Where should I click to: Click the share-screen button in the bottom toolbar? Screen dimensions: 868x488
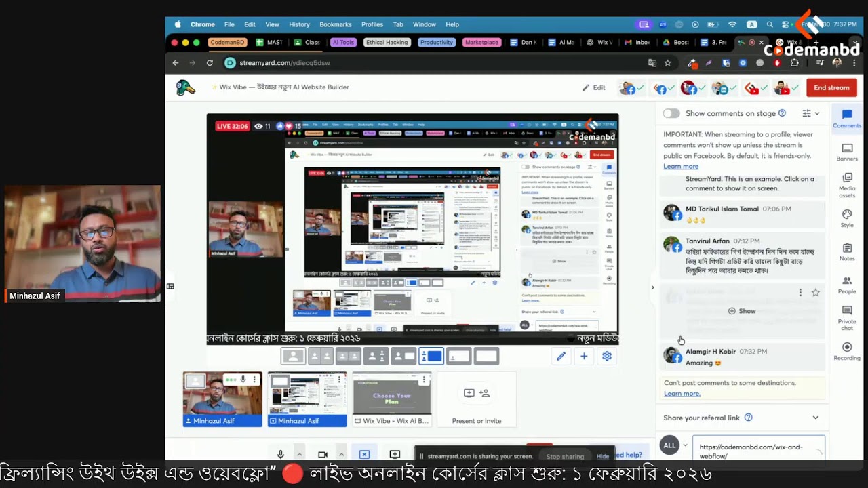tap(395, 455)
